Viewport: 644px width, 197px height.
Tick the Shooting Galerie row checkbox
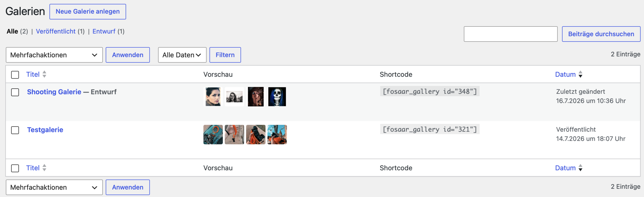[x=15, y=92]
